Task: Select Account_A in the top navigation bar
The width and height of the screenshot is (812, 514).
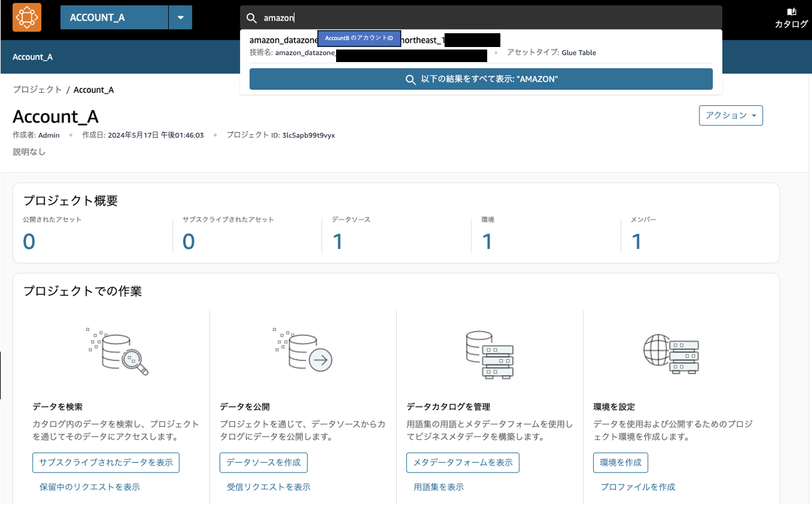Action: (33, 56)
